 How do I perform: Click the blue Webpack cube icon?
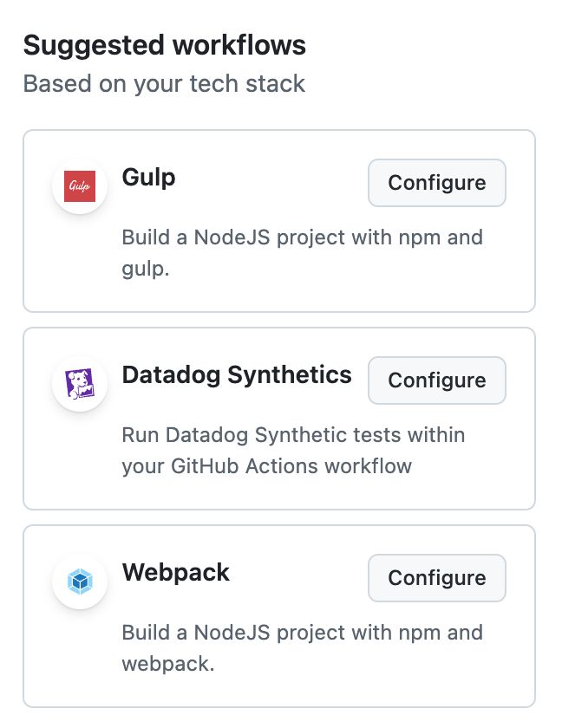pyautogui.click(x=80, y=582)
